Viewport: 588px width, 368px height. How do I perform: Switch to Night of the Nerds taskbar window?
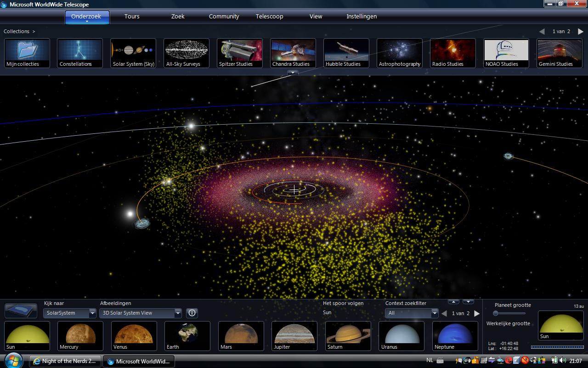click(x=65, y=361)
